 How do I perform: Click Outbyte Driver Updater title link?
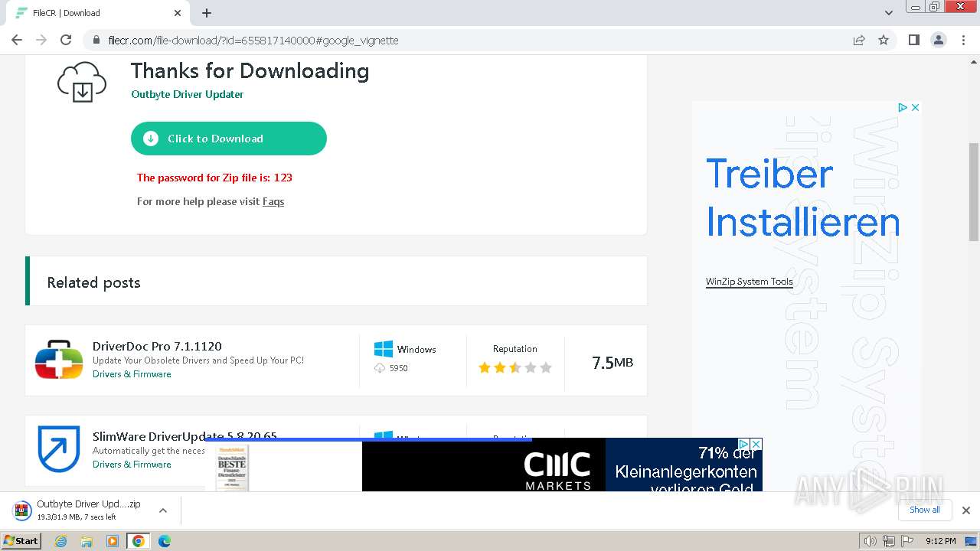tap(188, 94)
